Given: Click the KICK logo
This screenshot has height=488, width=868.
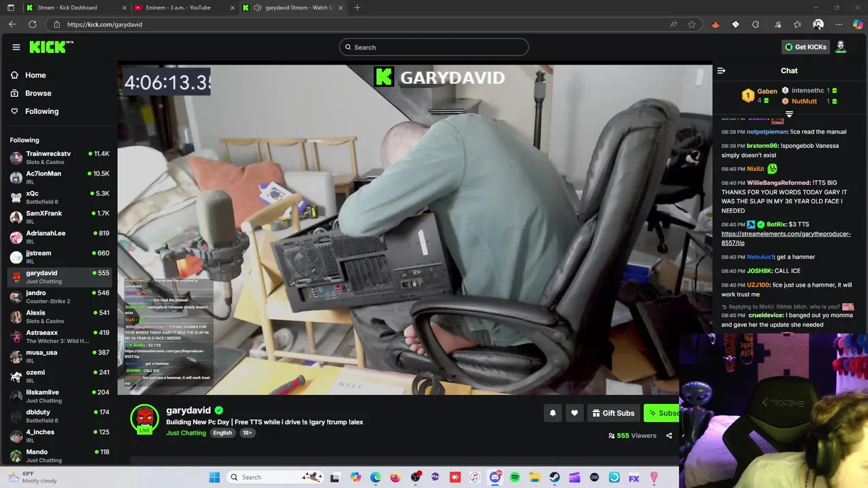Looking at the screenshot, I should [51, 47].
